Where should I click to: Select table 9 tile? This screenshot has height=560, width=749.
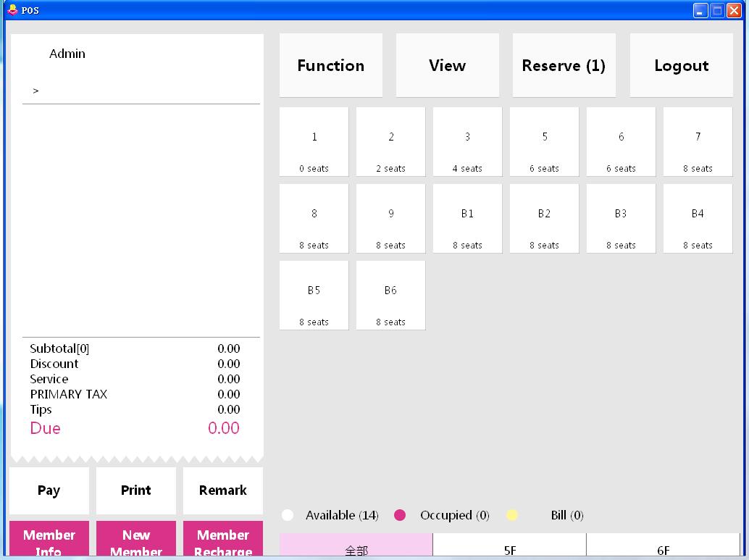pos(390,218)
